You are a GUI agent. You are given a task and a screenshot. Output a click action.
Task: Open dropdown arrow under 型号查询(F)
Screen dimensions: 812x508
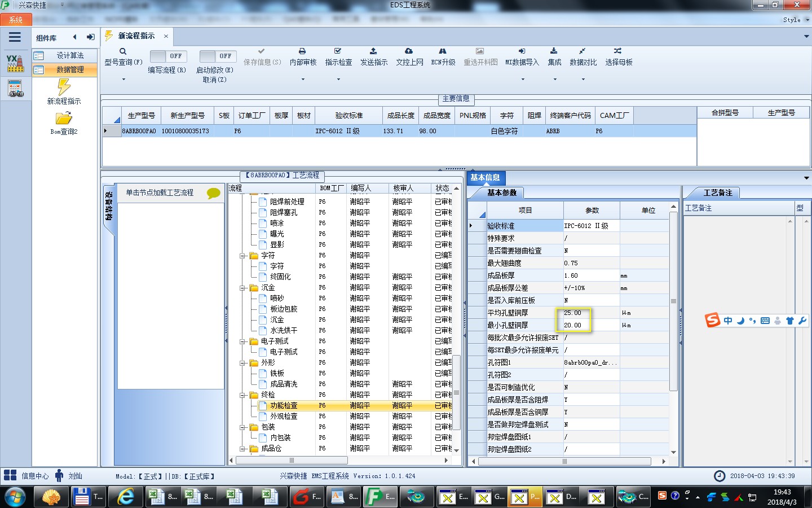123,80
